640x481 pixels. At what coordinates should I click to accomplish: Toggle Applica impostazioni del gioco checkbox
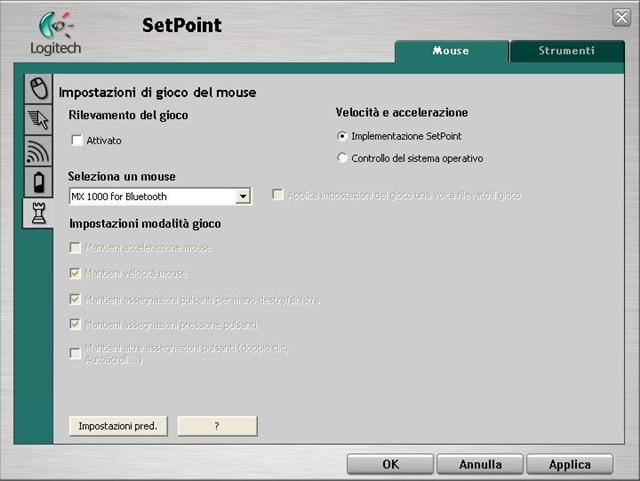click(x=278, y=195)
